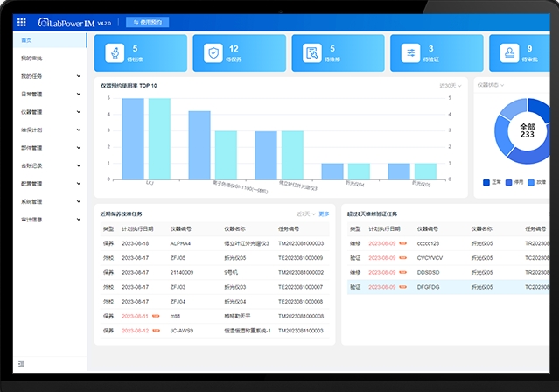Click task number TM2023081000003
The image size is (559, 392).
point(301,243)
